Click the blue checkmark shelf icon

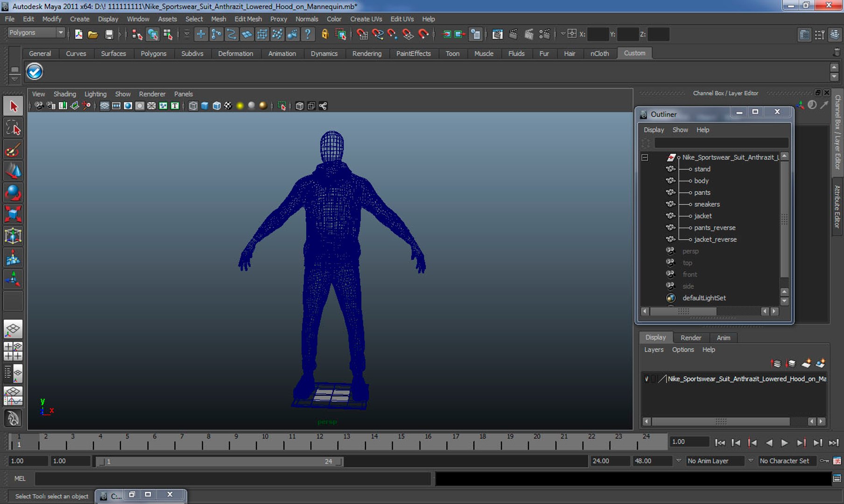click(x=35, y=71)
